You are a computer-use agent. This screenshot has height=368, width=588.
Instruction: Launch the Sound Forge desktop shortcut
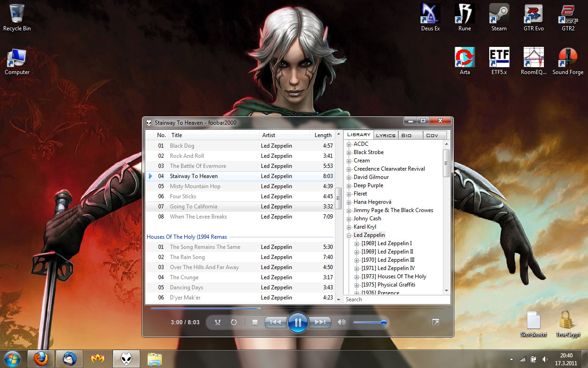568,62
